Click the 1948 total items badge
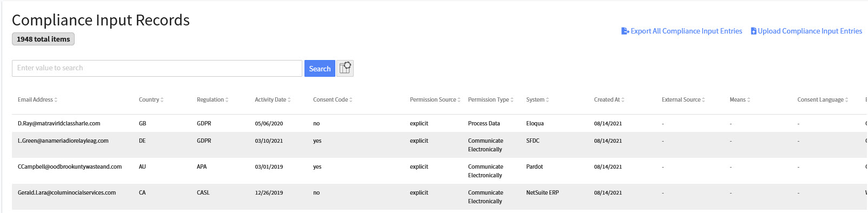The height and width of the screenshot is (213, 868). click(x=43, y=39)
